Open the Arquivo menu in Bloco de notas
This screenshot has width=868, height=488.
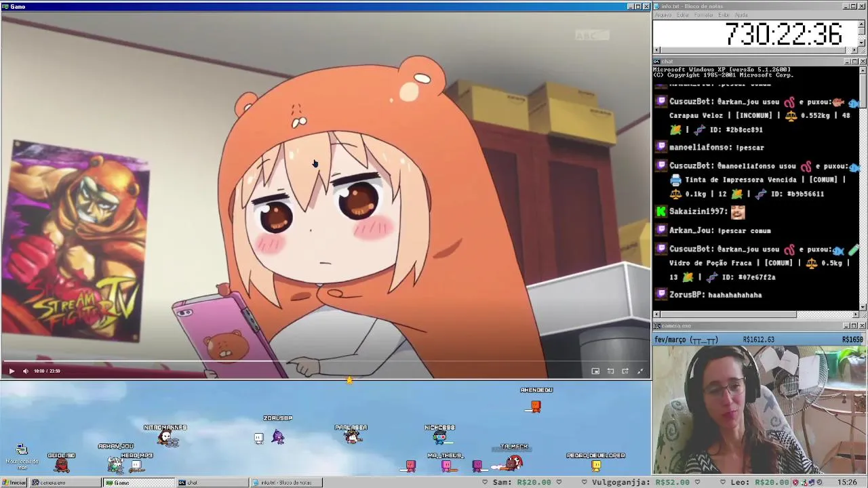tap(663, 15)
